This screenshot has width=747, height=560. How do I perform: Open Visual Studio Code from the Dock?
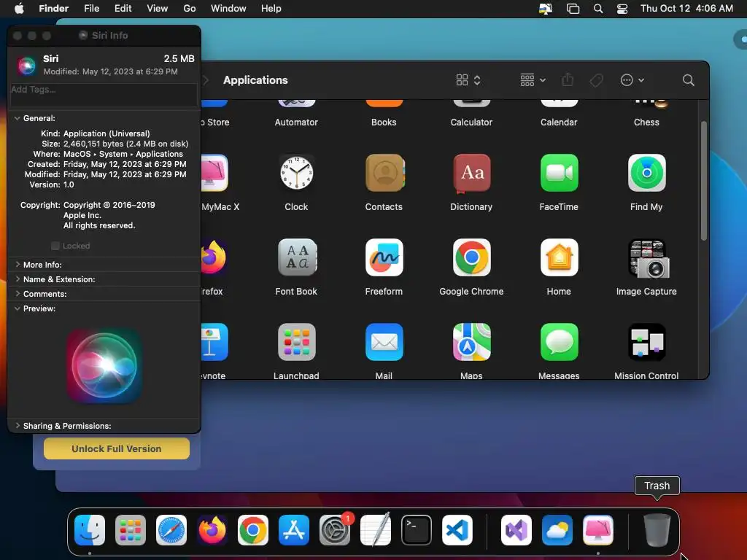(457, 530)
